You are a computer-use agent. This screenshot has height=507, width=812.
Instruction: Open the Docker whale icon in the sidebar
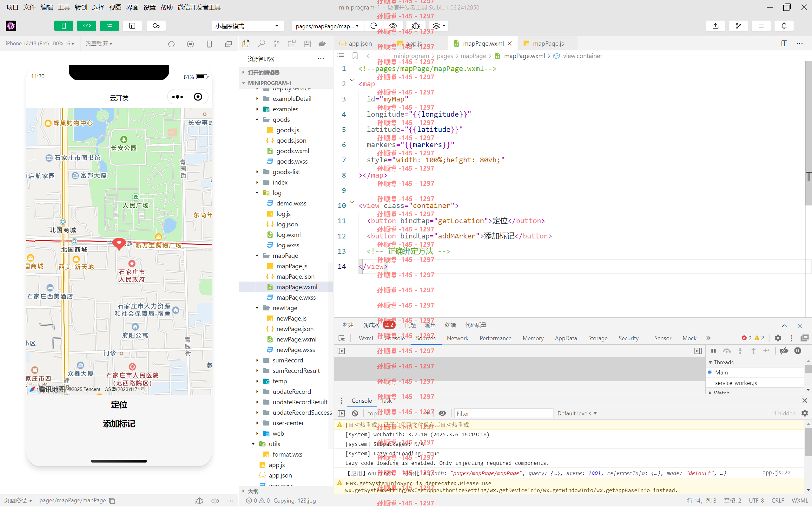322,43
